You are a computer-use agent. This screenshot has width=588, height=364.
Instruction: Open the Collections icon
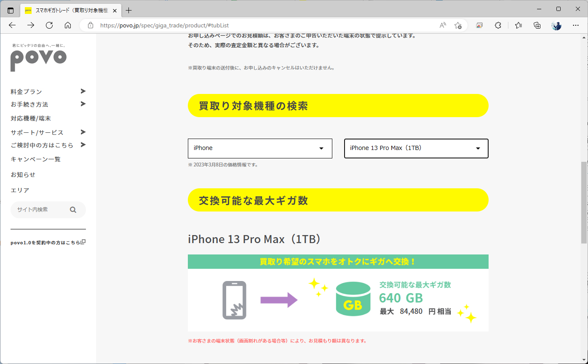(537, 25)
